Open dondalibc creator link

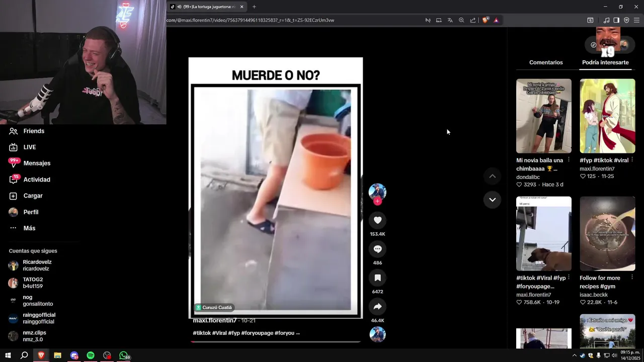(528, 177)
